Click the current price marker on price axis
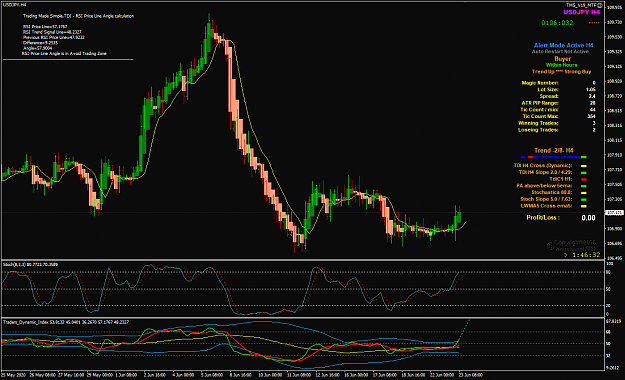The height and width of the screenshot is (380, 625). click(x=615, y=213)
